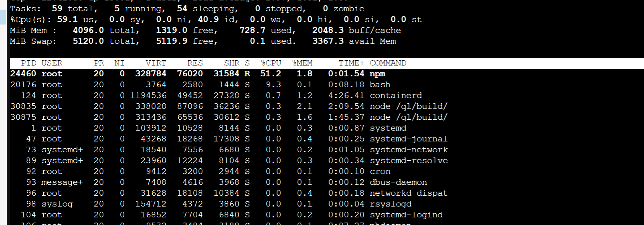The height and width of the screenshot is (225, 644).
Task: Select the npm process command
Action: click(x=377, y=74)
